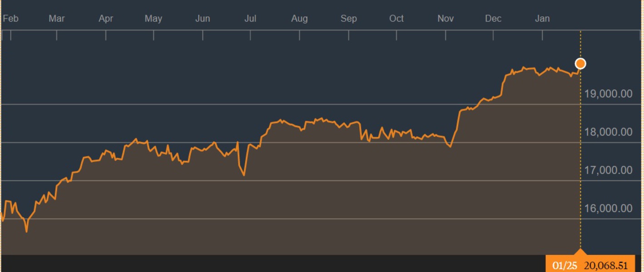Image resolution: width=644 pixels, height=272 pixels.
Task: Select the 18,000.00 price axis label
Action: [609, 132]
